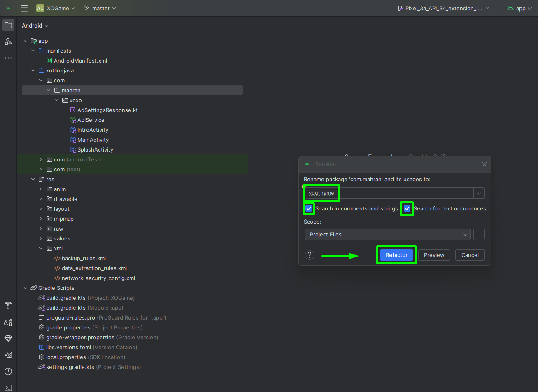Collapse the xoxo package folder

57,100
